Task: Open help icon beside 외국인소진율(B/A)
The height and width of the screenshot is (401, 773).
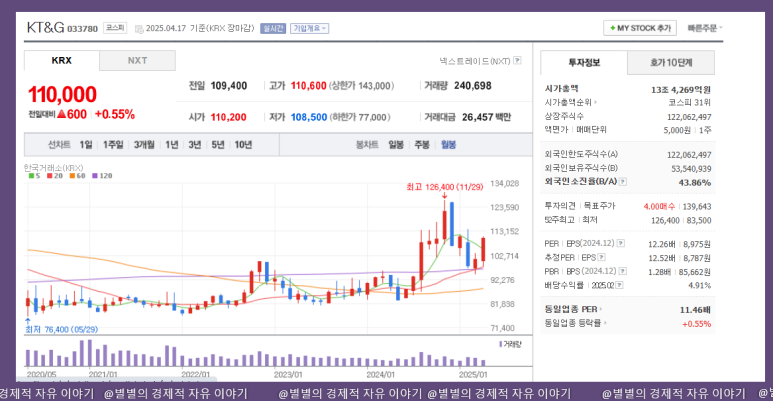Action: [623, 182]
